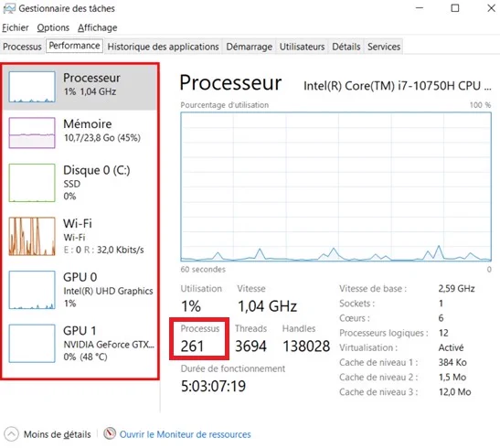500x448 pixels.
Task: Click the Disque 0 (C:) entry label
Action: point(97,170)
